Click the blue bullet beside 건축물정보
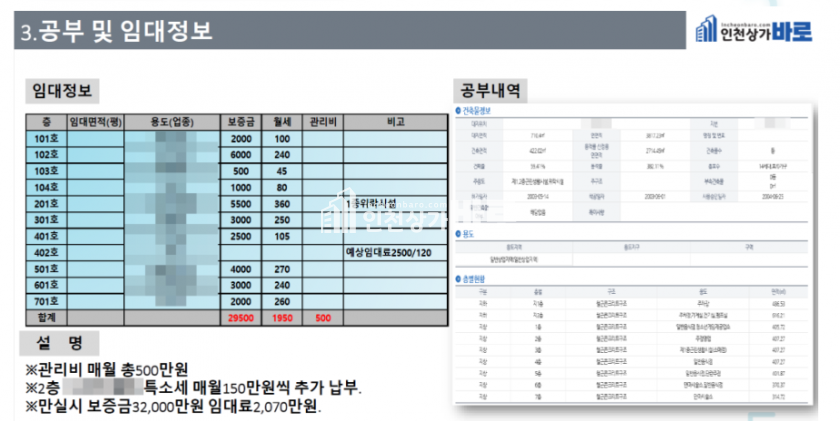The width and height of the screenshot is (840, 421). point(458,111)
